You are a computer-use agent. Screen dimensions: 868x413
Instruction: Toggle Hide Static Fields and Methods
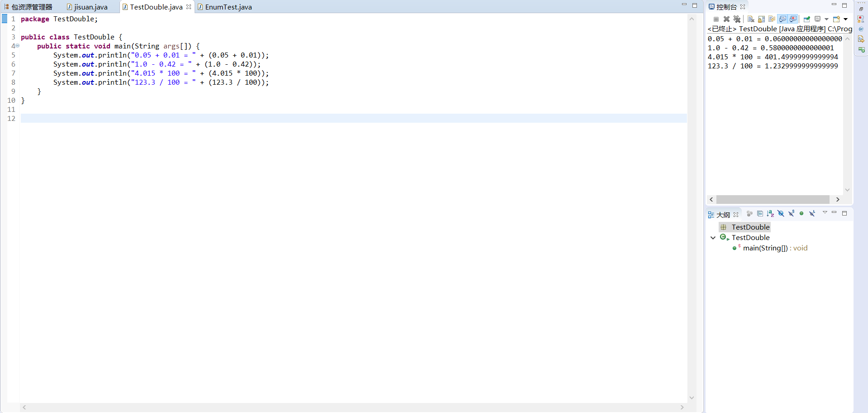click(791, 214)
